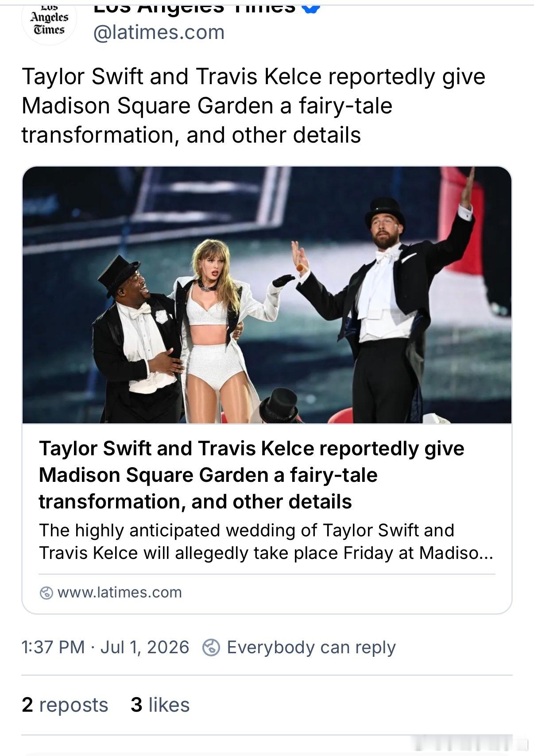Open the www.latimes.com link
This screenshot has width=534, height=756.
point(120,592)
